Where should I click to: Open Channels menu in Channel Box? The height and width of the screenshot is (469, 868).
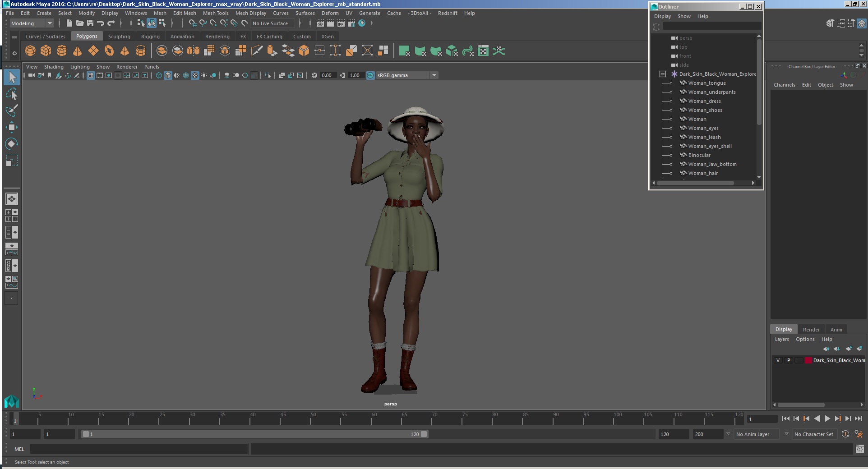click(x=784, y=85)
